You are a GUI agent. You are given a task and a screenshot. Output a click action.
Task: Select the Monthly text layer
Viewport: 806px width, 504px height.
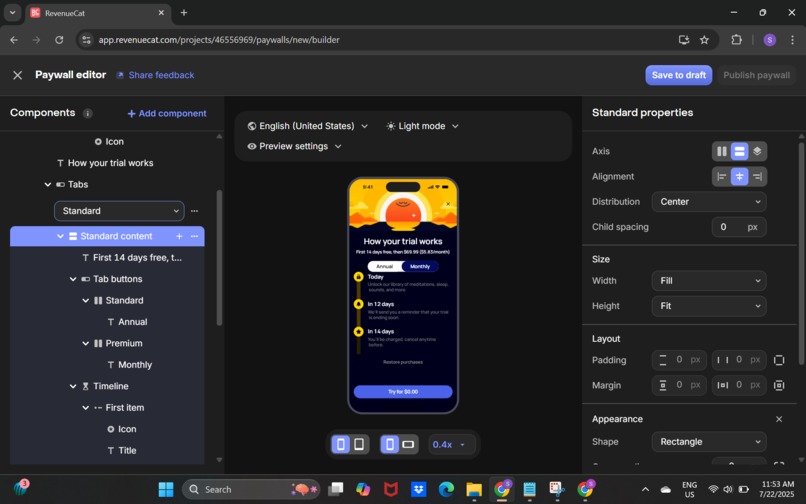pos(130,365)
